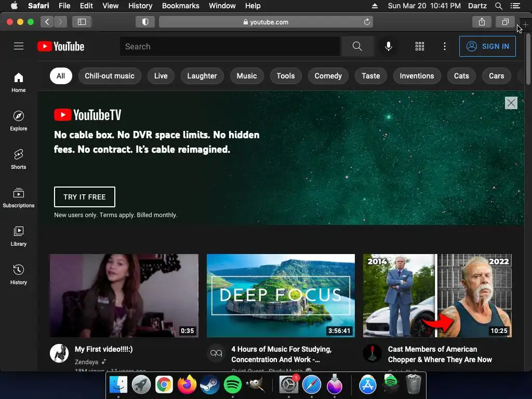This screenshot has height=399, width=532.
Task: Select the Cats filter chip
Action: (461, 76)
